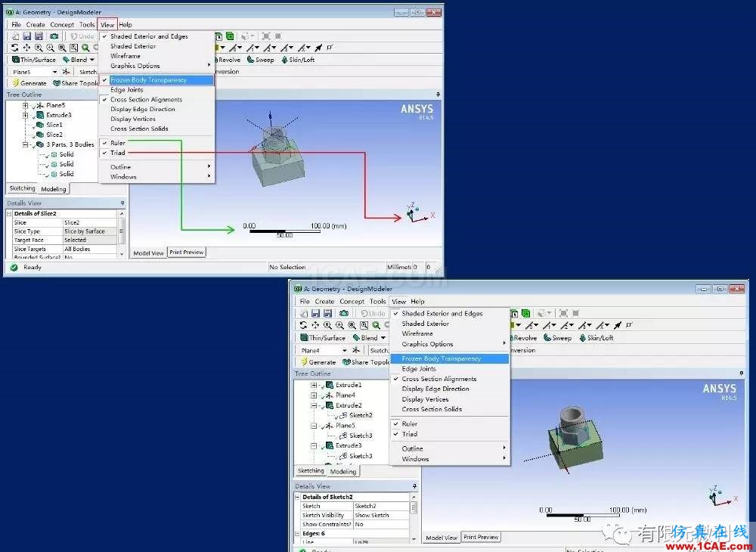This screenshot has width=756, height=552.
Task: Click New Plane icon beside Plane5 dropdown
Action: click(66, 72)
